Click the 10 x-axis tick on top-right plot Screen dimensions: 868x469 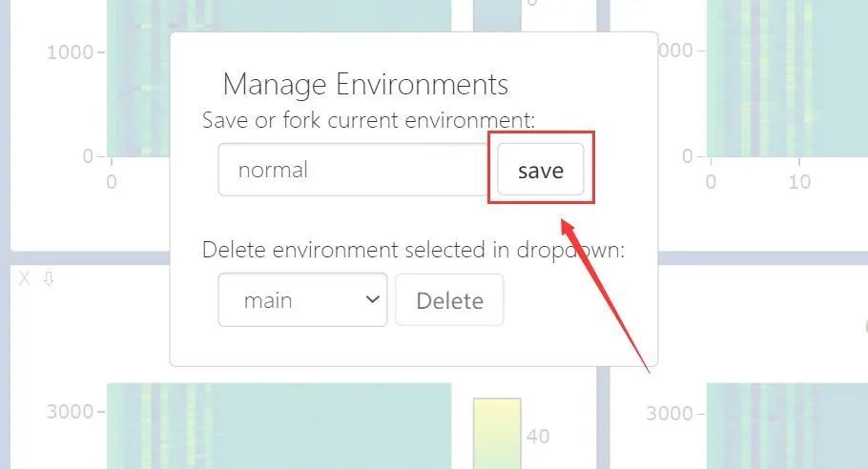(x=799, y=181)
